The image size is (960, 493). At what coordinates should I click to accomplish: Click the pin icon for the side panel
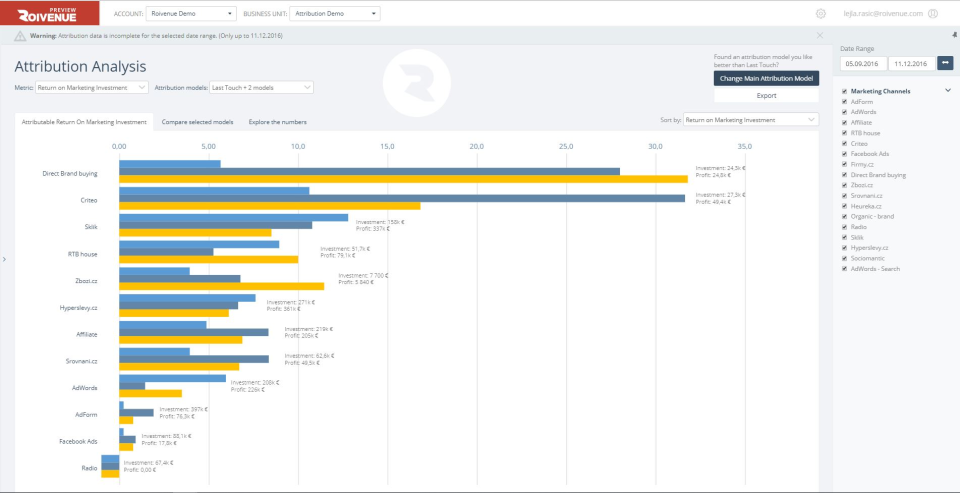pyautogui.click(x=955, y=36)
